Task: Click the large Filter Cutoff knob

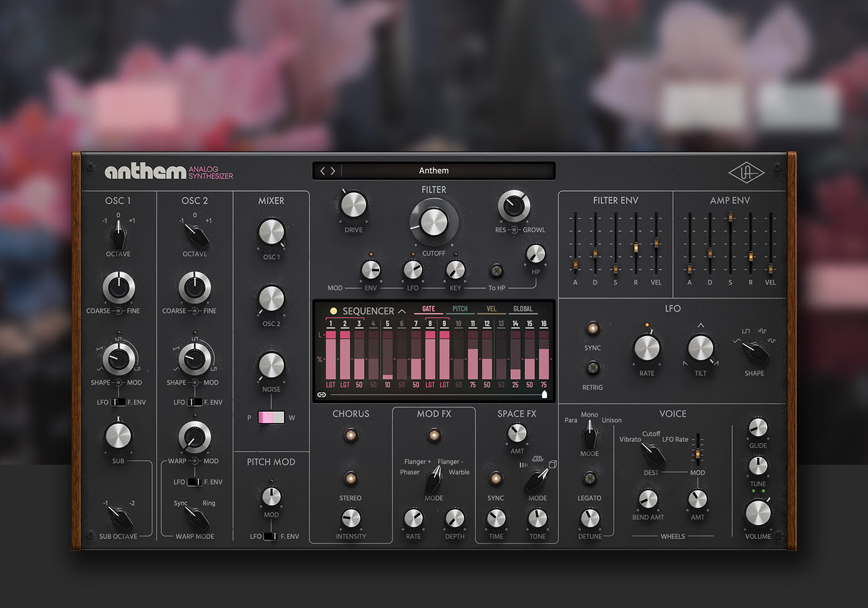Action: 434,222
